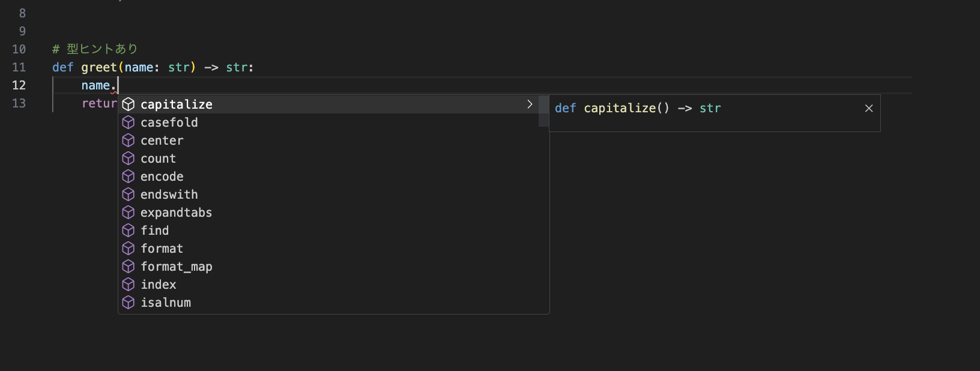
Task: Click line number 12 in the gutter
Action: click(x=19, y=85)
